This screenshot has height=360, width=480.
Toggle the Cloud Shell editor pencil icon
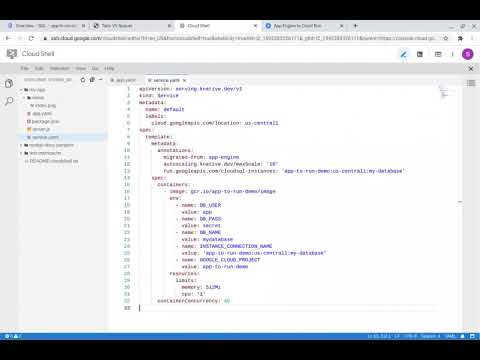click(x=404, y=54)
